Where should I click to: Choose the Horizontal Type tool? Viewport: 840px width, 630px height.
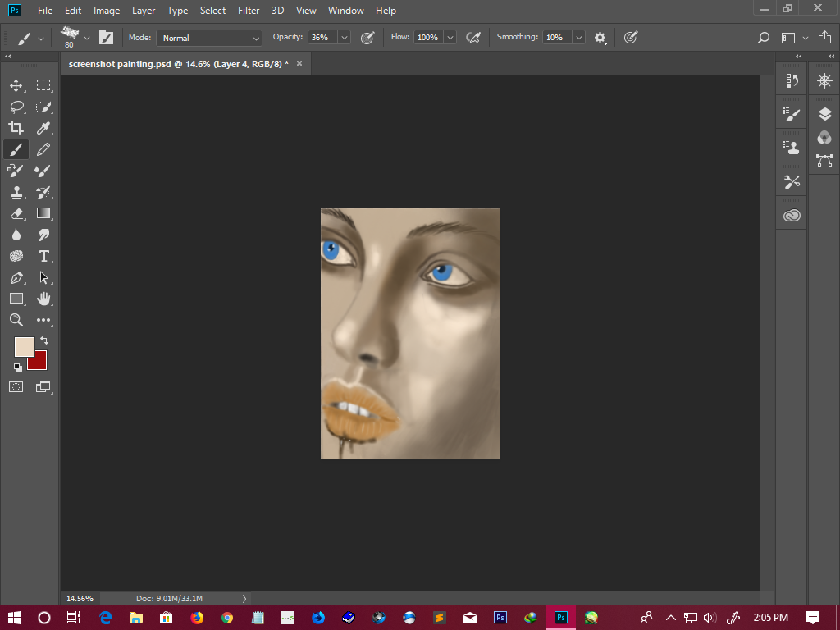coord(43,256)
